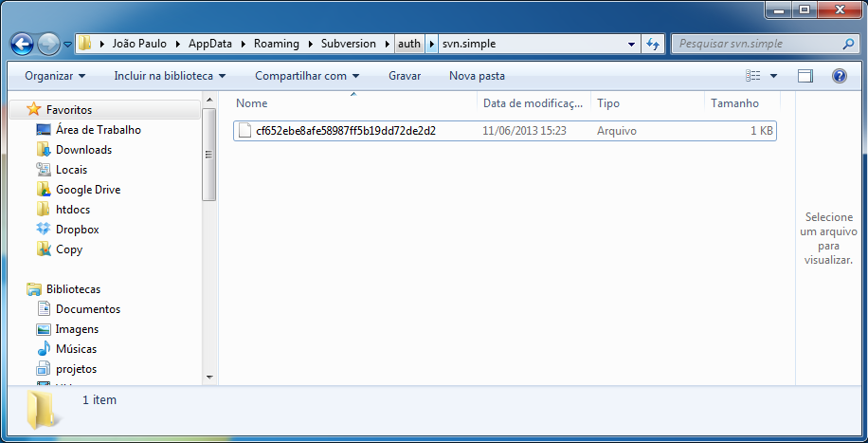Create a folder with Nova pasta

click(477, 76)
